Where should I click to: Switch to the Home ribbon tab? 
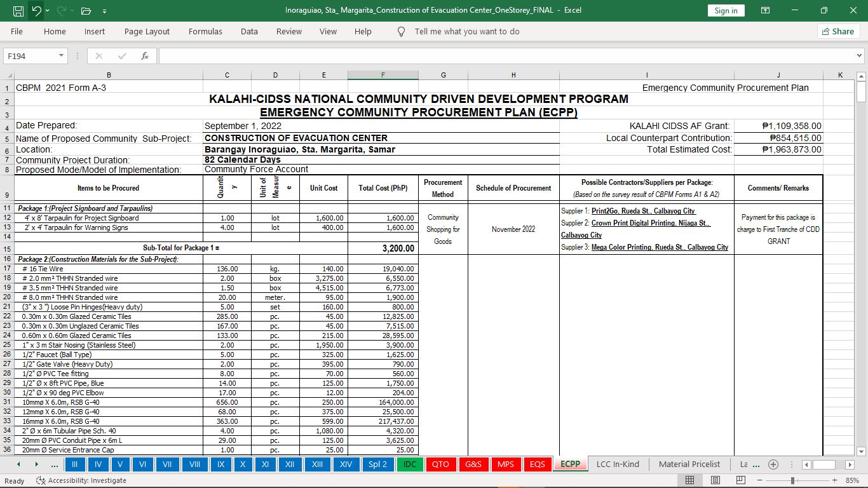pos(55,31)
